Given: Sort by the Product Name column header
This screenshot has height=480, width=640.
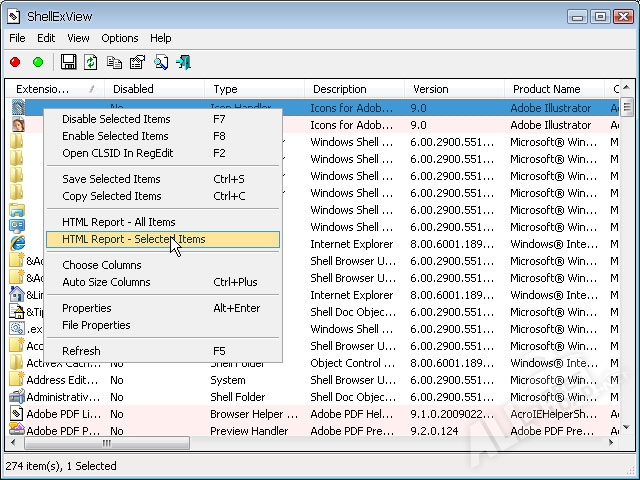Looking at the screenshot, I should click(545, 89).
